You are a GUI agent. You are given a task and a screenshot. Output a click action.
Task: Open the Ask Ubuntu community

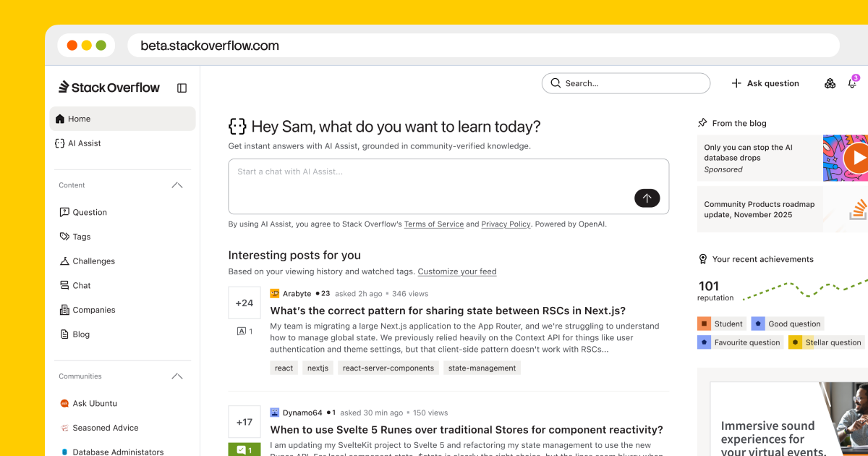click(x=94, y=403)
